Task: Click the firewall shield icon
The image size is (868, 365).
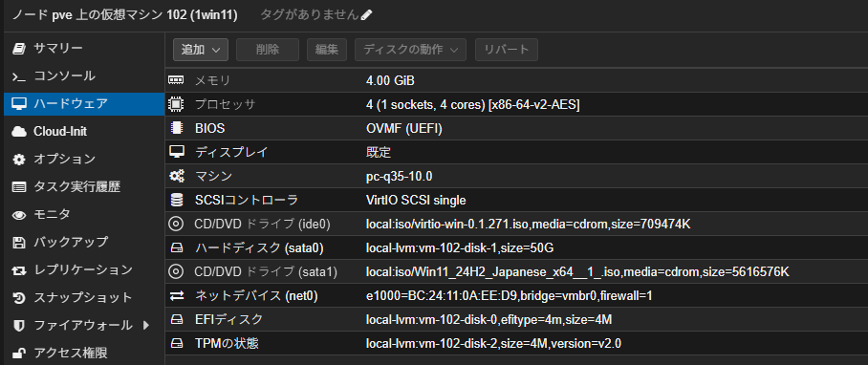Action: 19,325
